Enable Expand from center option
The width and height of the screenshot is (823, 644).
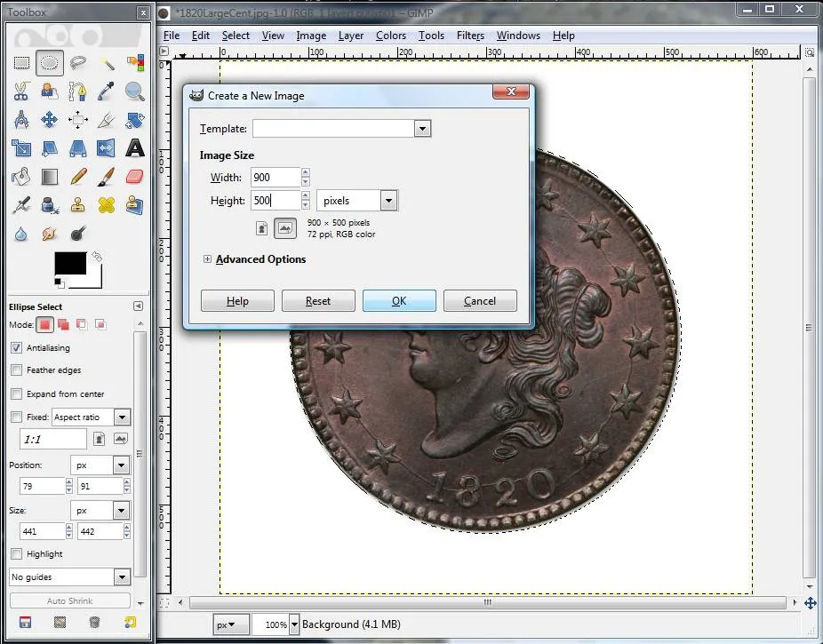16,394
